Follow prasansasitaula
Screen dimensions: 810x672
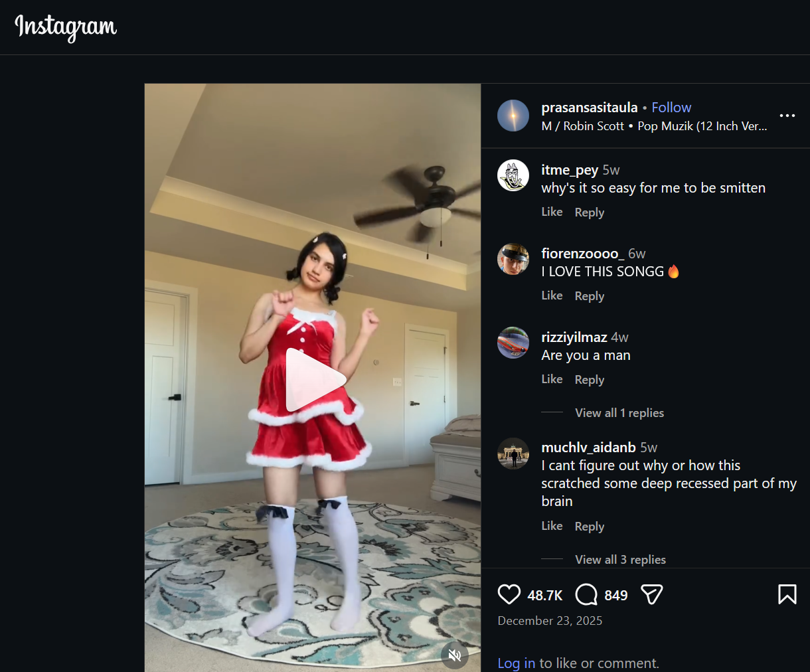671,108
